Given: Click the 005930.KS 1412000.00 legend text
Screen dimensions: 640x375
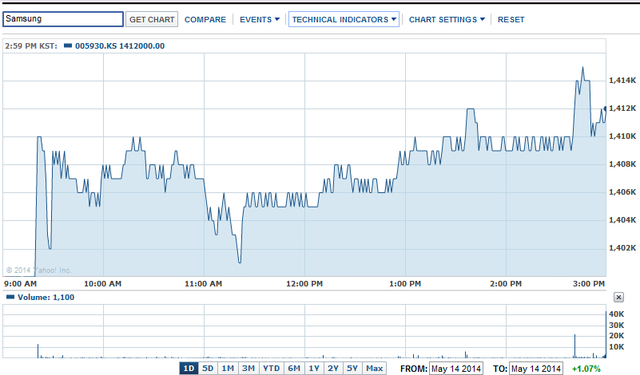Looking at the screenshot, I should (x=120, y=46).
